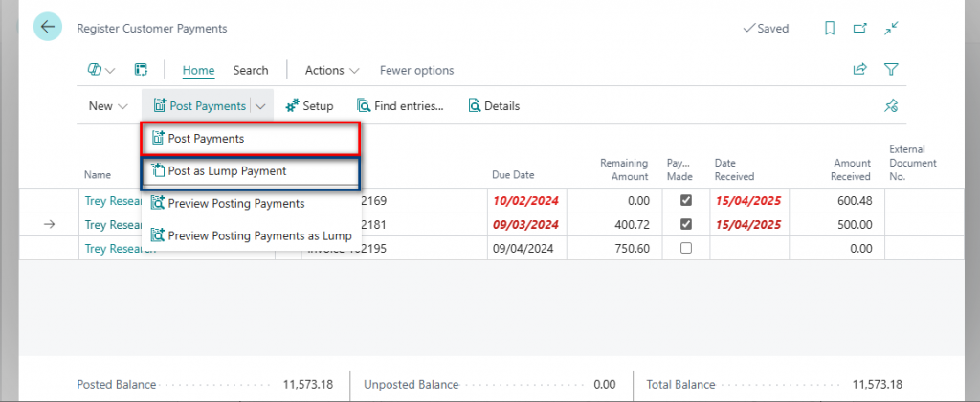This screenshot has width=980, height=402.
Task: Click the collapse page arrows icon
Action: click(891, 29)
